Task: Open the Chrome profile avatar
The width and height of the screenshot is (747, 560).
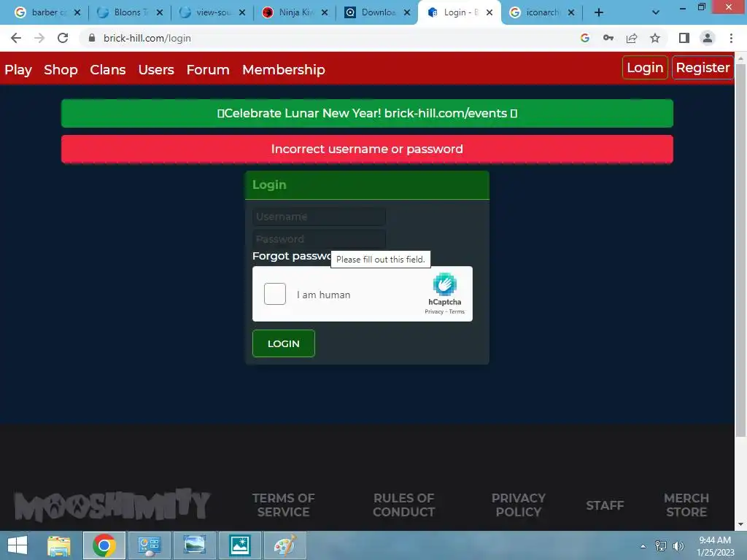Action: tap(708, 38)
